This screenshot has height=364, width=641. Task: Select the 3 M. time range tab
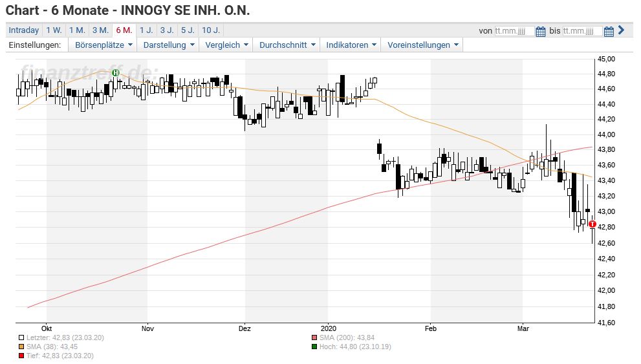coord(100,30)
